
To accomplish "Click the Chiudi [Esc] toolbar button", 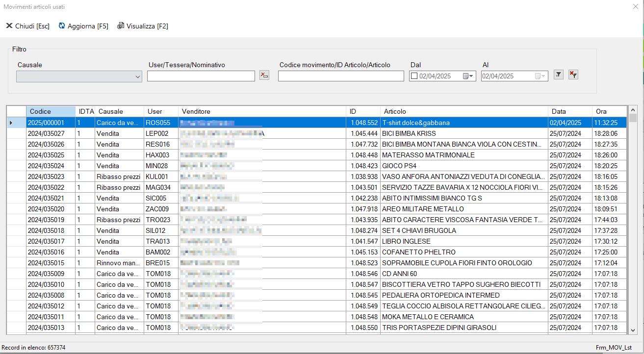I will tap(28, 26).
